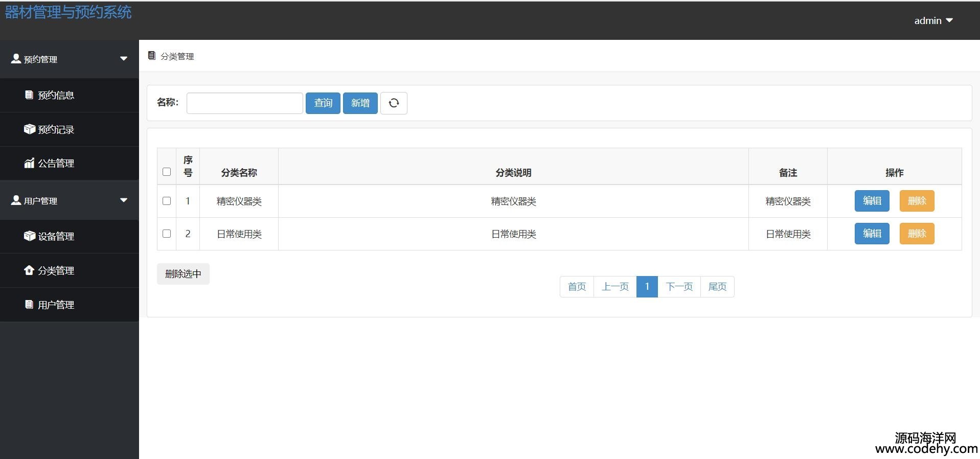Viewport: 980px width, 459px height.
Task: Click the box icon beside 设备管理
Action: pyautogui.click(x=29, y=236)
